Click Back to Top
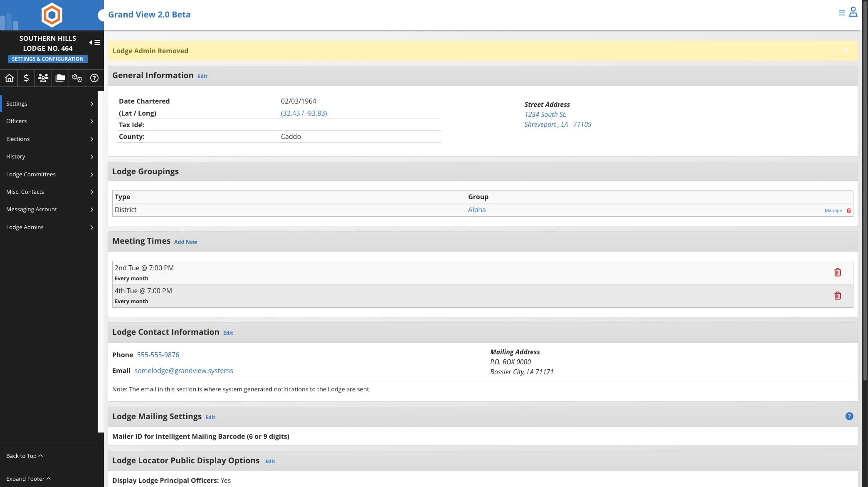Image resolution: width=868 pixels, height=487 pixels. [25, 456]
